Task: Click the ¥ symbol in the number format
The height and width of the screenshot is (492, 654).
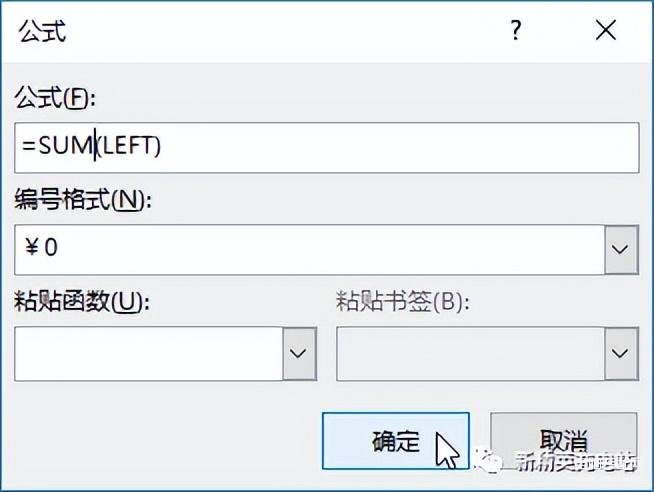Action: [30, 247]
